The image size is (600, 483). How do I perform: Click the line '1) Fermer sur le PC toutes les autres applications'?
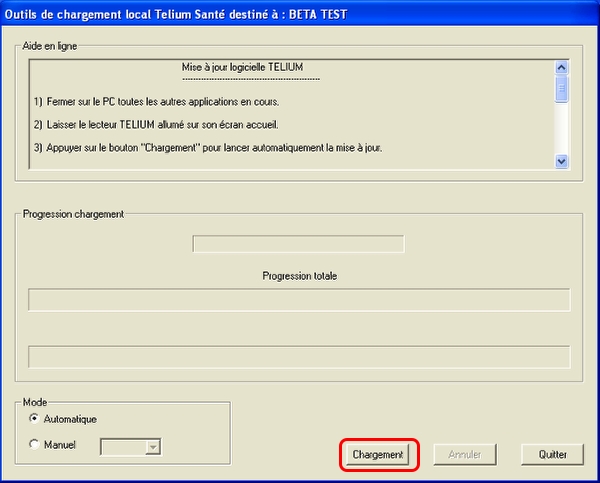[x=157, y=102]
